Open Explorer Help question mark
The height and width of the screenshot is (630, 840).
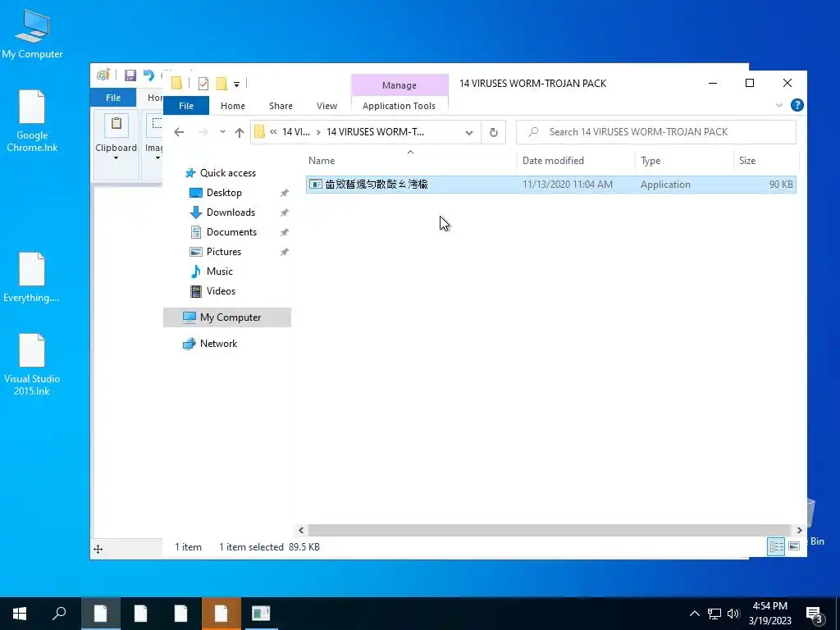pyautogui.click(x=797, y=105)
